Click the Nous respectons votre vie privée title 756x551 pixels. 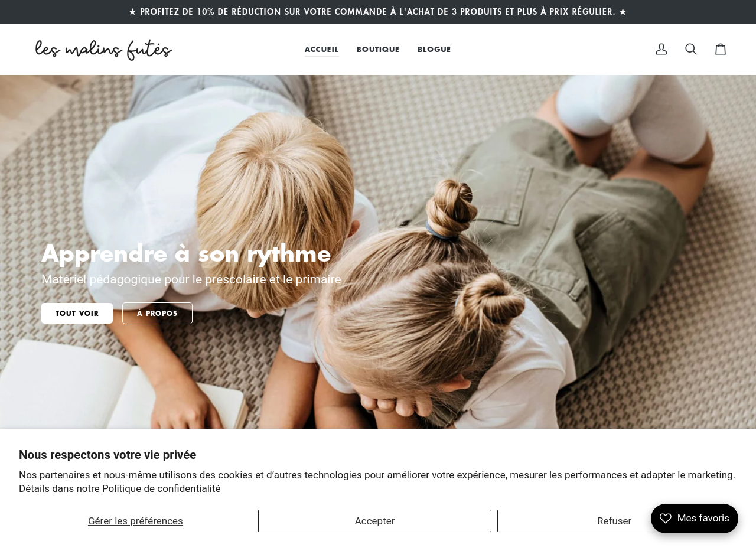tap(107, 455)
